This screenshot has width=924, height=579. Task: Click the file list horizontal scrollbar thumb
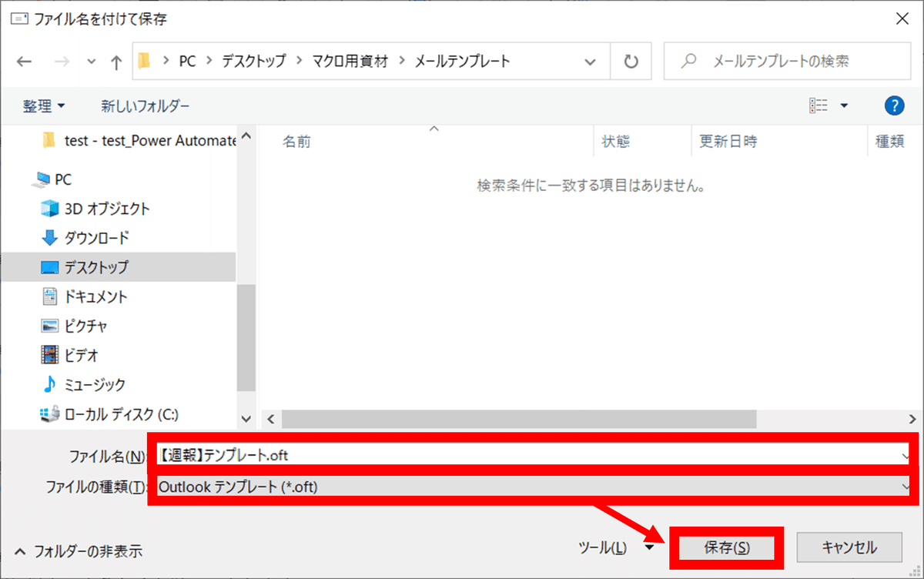coord(519,418)
